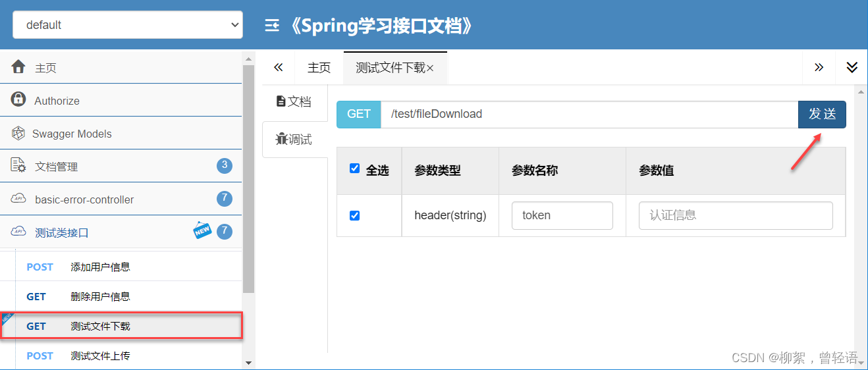Toggle the sidebar collapse icon in header
Screen dimensions: 868x370
272,26
